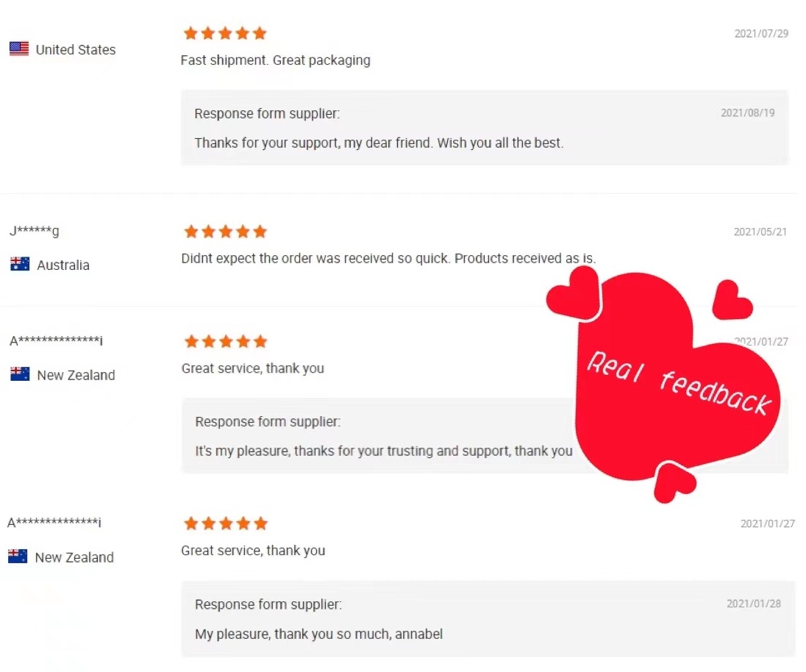Select the 'Australia' country label
Image resolution: width=806 pixels, height=672 pixels.
(x=63, y=265)
